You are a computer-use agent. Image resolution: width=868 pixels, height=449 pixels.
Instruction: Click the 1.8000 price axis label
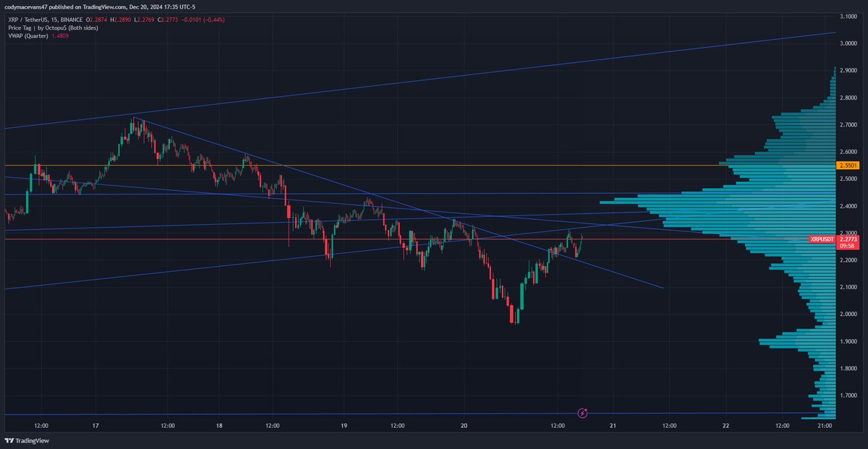[849, 369]
